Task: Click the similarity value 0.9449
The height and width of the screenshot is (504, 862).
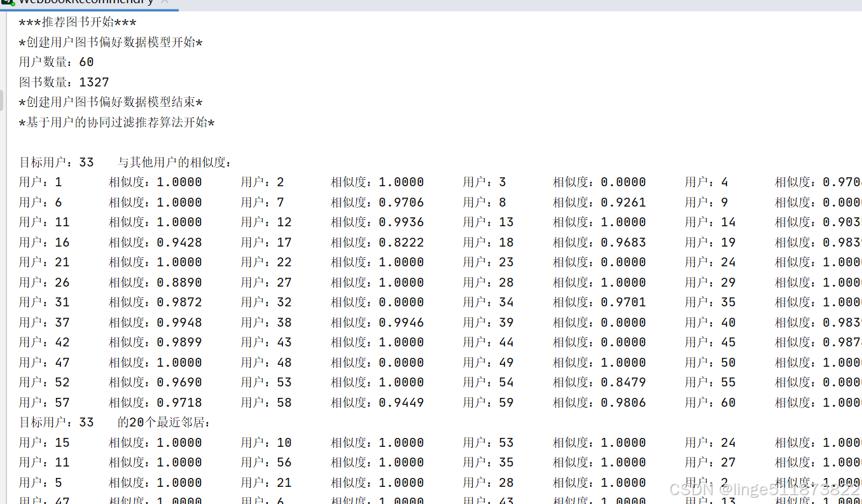Action: pyautogui.click(x=401, y=403)
